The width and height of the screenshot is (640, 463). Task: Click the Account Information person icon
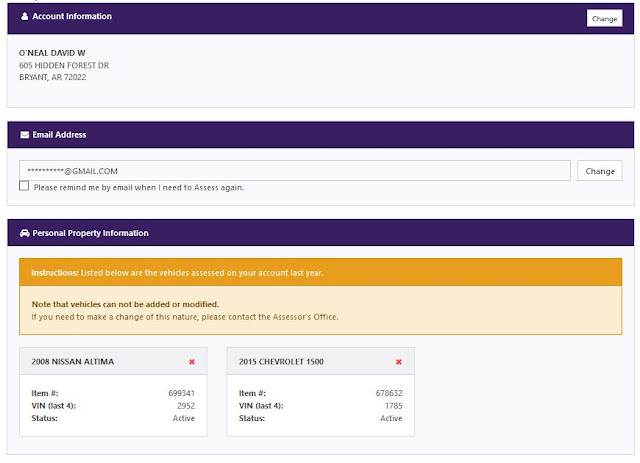point(24,16)
